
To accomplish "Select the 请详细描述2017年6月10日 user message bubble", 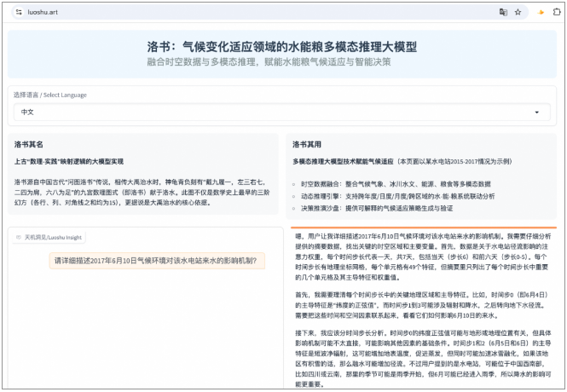I will coord(157,261).
